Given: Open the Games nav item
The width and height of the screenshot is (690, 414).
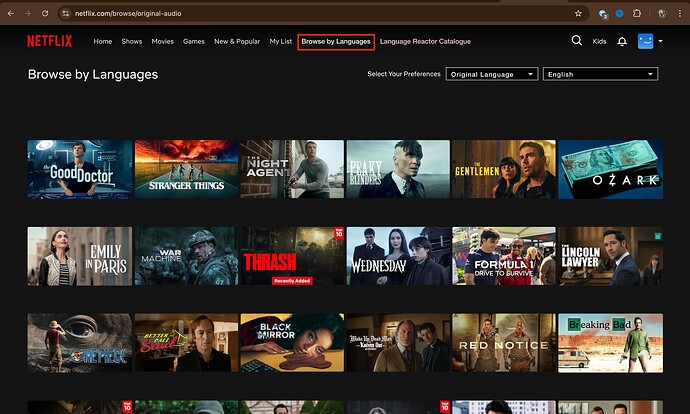Looking at the screenshot, I should 194,41.
